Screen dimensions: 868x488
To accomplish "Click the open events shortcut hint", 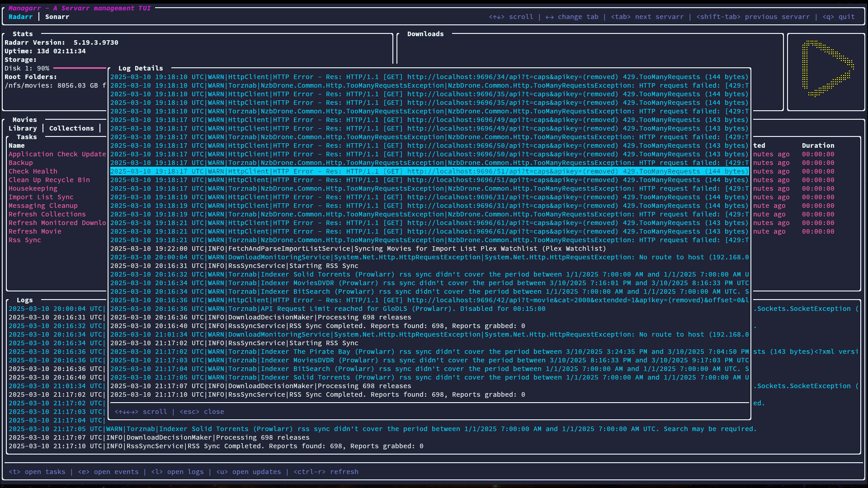I will click(x=108, y=472).
